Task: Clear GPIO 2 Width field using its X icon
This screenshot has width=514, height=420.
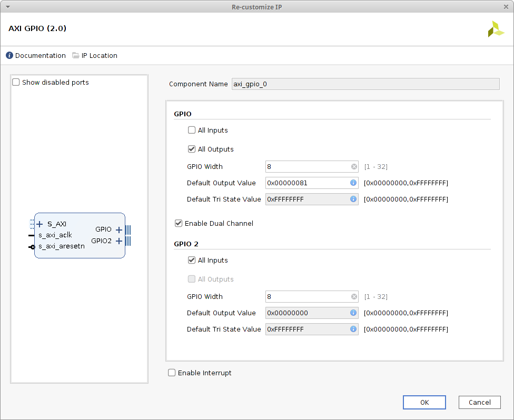Action: click(354, 297)
